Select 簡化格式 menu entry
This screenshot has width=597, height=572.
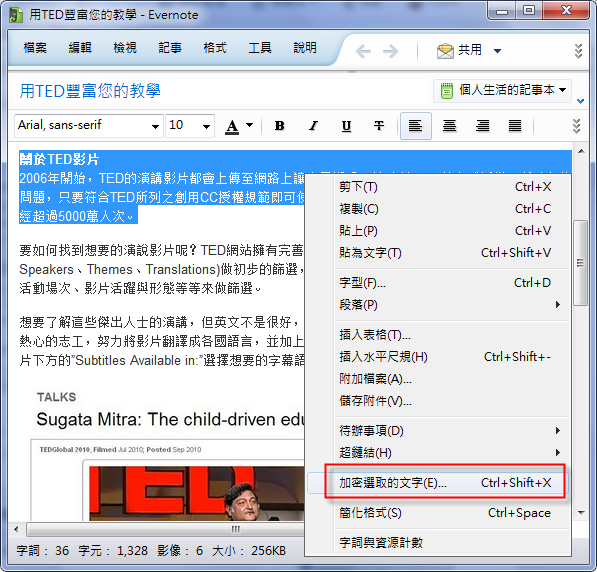pyautogui.click(x=438, y=513)
